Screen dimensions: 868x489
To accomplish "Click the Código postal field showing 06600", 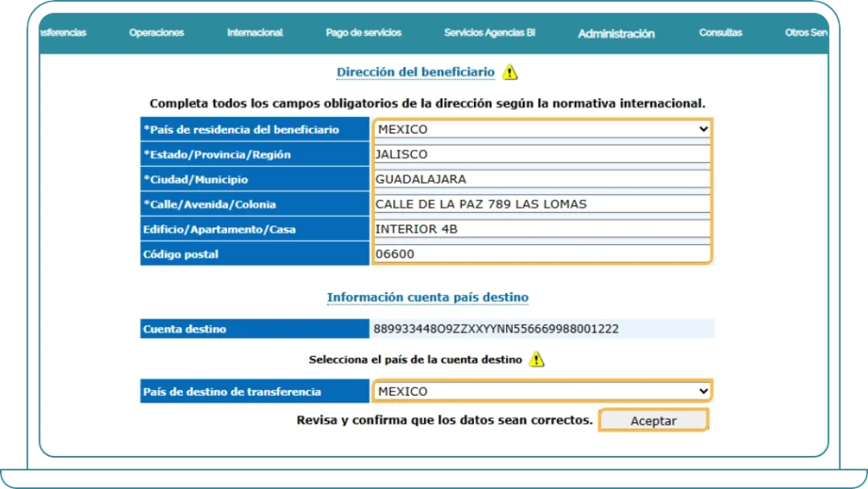I will pos(542,253).
